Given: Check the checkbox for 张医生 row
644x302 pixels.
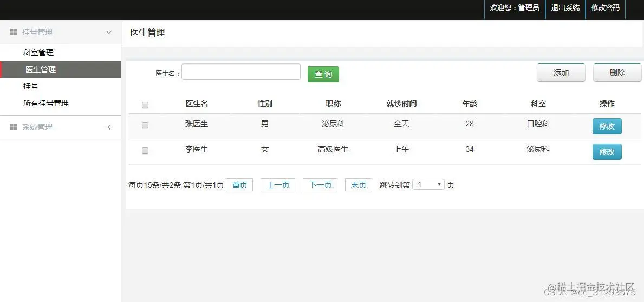Looking at the screenshot, I should click(145, 125).
